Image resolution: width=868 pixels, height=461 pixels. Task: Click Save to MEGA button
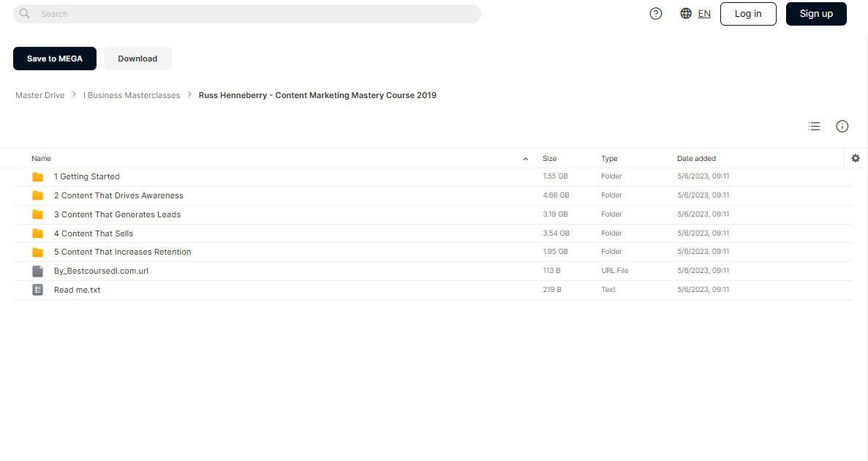[55, 59]
